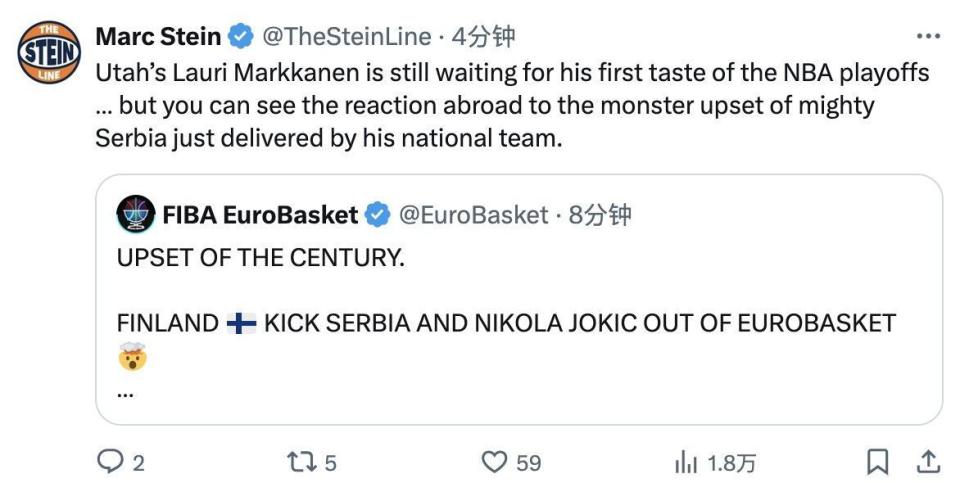Open Marc Stein profile name link
The height and width of the screenshot is (483, 960).
158,37
